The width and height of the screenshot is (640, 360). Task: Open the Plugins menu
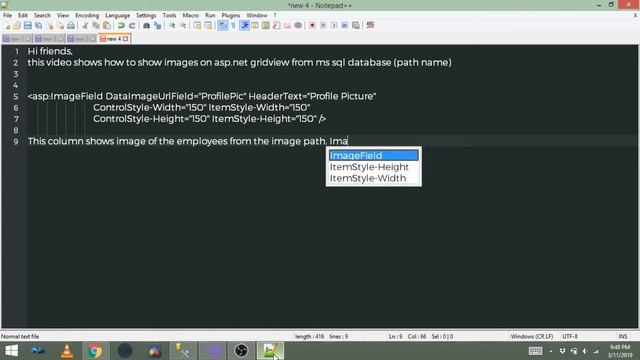point(231,16)
